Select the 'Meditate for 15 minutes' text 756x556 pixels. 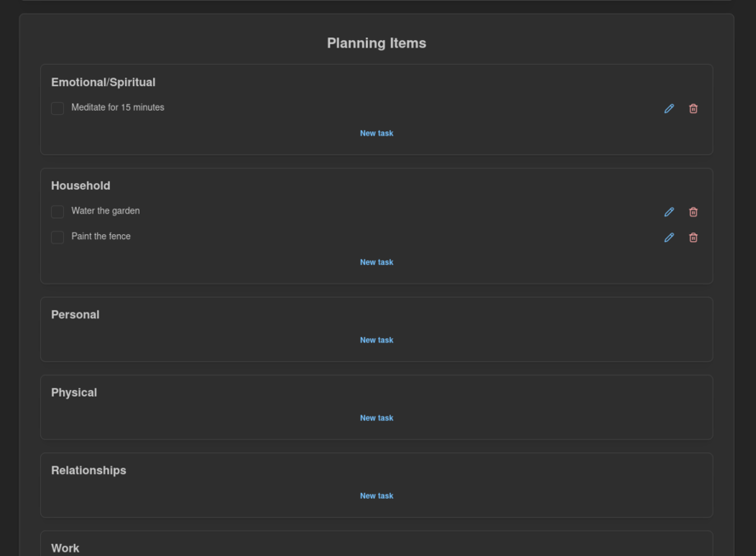click(117, 108)
